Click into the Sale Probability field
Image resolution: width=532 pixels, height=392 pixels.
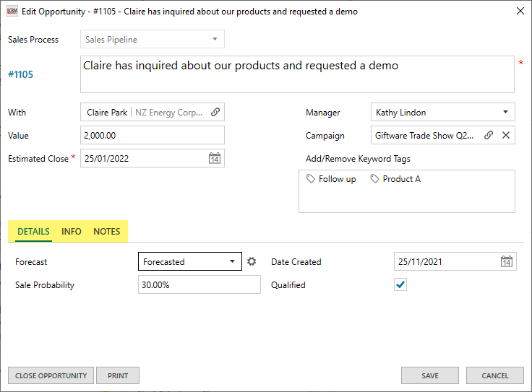(199, 285)
